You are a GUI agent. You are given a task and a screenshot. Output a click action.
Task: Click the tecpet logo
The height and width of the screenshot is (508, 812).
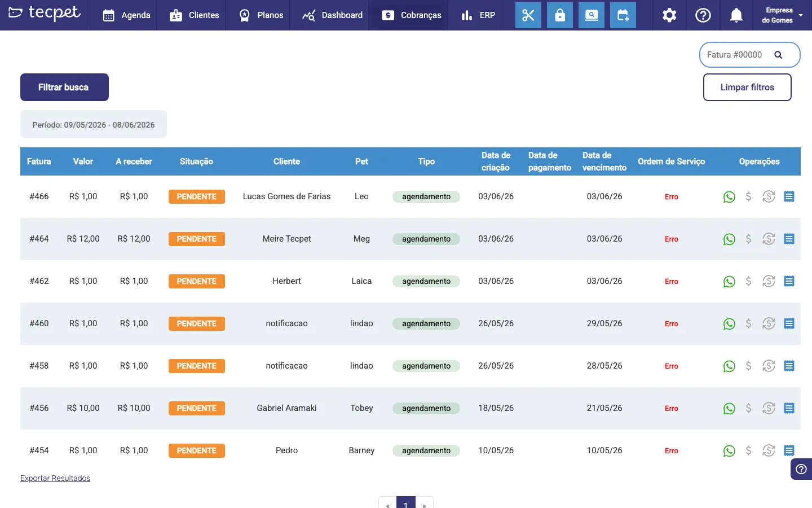(45, 13)
